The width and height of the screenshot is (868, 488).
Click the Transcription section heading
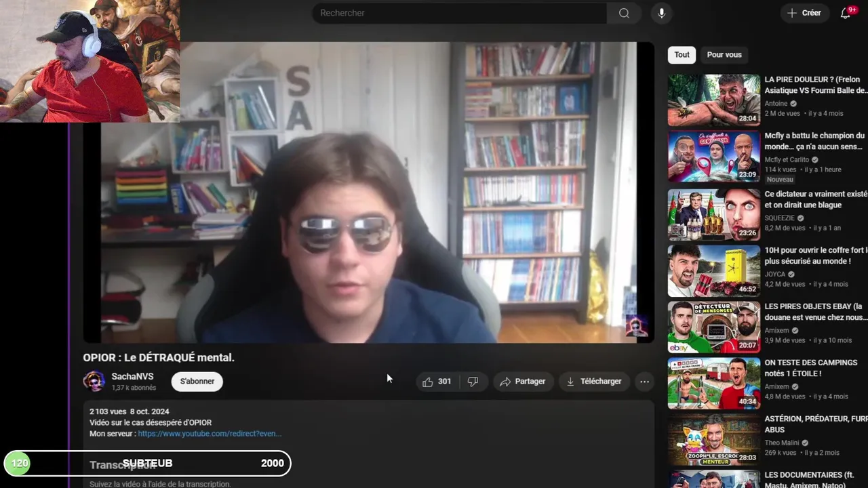point(123,465)
